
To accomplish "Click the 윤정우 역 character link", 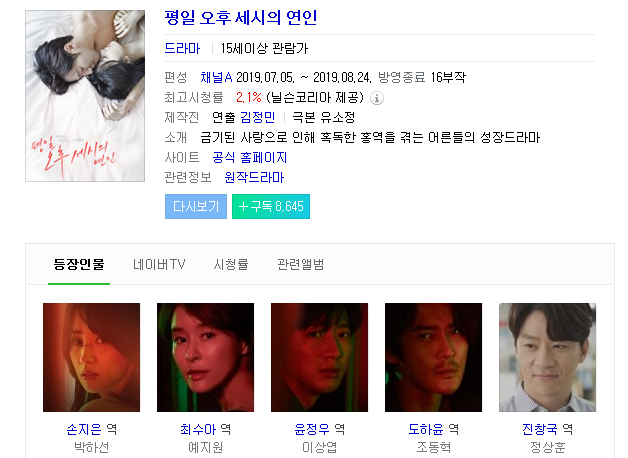I will 319,429.
